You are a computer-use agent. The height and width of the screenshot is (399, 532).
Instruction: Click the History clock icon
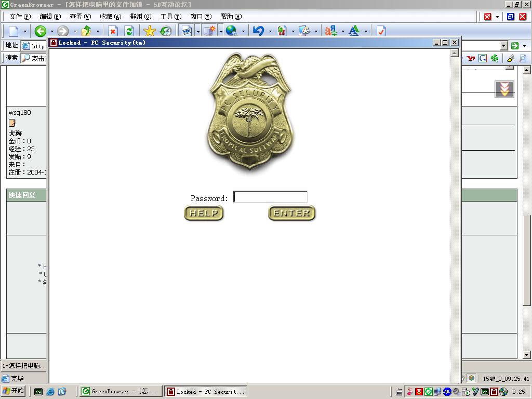[x=166, y=31]
